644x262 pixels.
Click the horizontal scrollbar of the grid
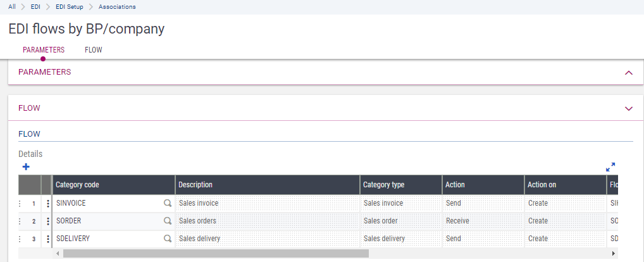point(215,253)
